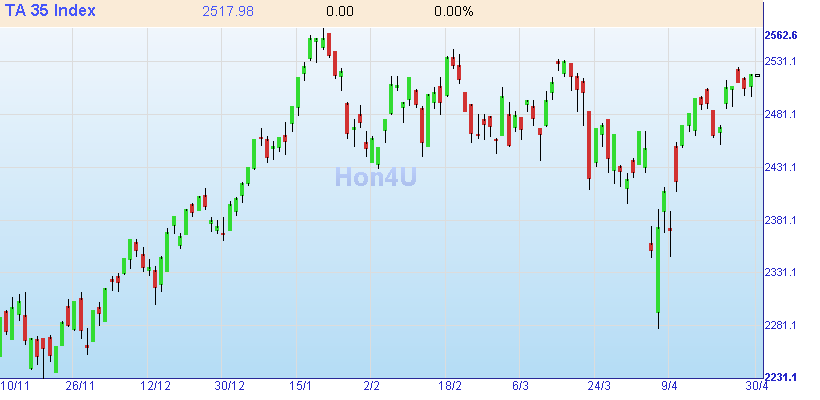Image resolution: width=820 pixels, height=400 pixels.
Task: Click the tall green candle with the lowest low before 9/4
Action: coord(658,269)
